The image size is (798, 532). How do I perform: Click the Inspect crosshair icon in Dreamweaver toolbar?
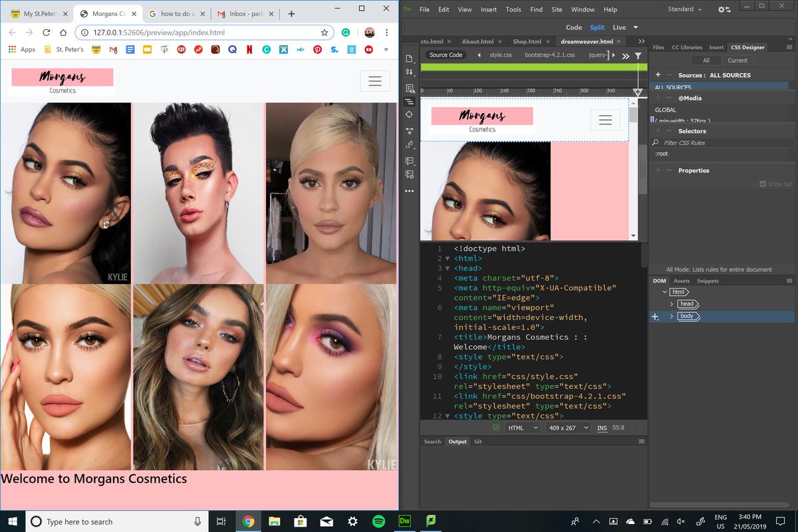point(409,115)
